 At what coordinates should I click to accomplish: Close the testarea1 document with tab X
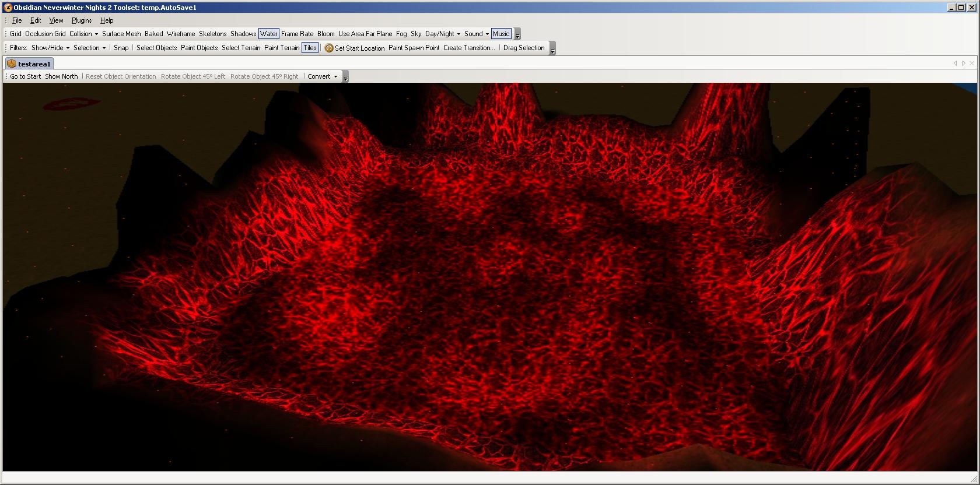972,64
